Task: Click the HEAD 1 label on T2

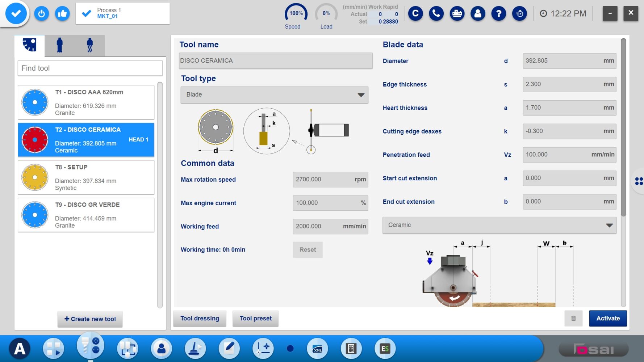Action: (138, 140)
